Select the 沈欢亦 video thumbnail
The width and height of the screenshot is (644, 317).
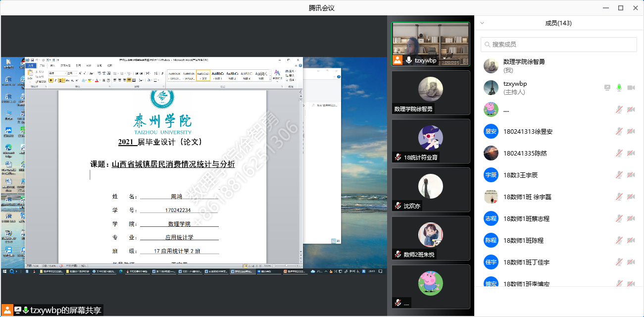tap(431, 189)
